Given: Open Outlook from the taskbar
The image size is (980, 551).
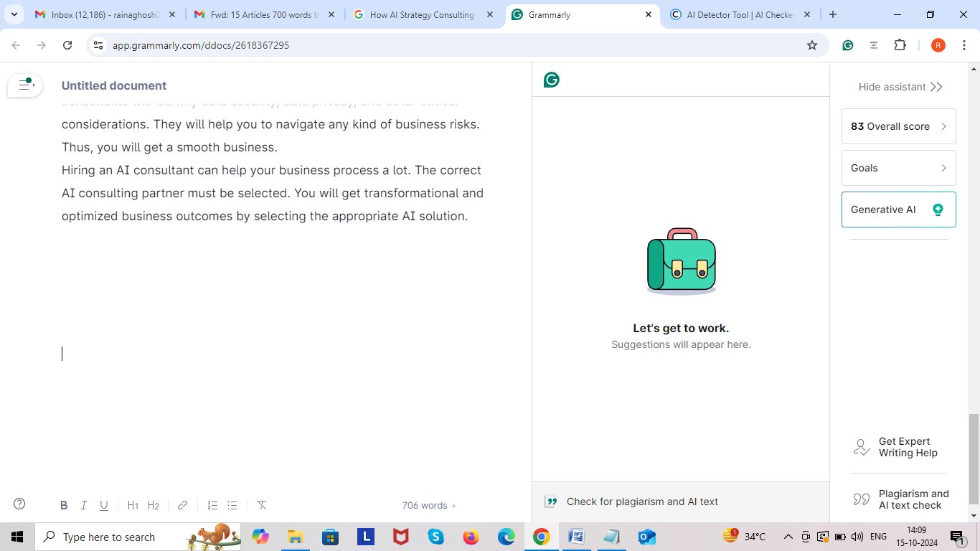Looking at the screenshot, I should pos(646,537).
